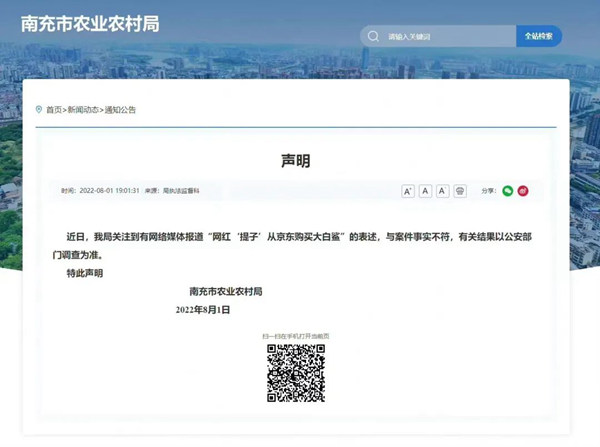
Task: Click the 声明 article heading
Action: pos(296,160)
